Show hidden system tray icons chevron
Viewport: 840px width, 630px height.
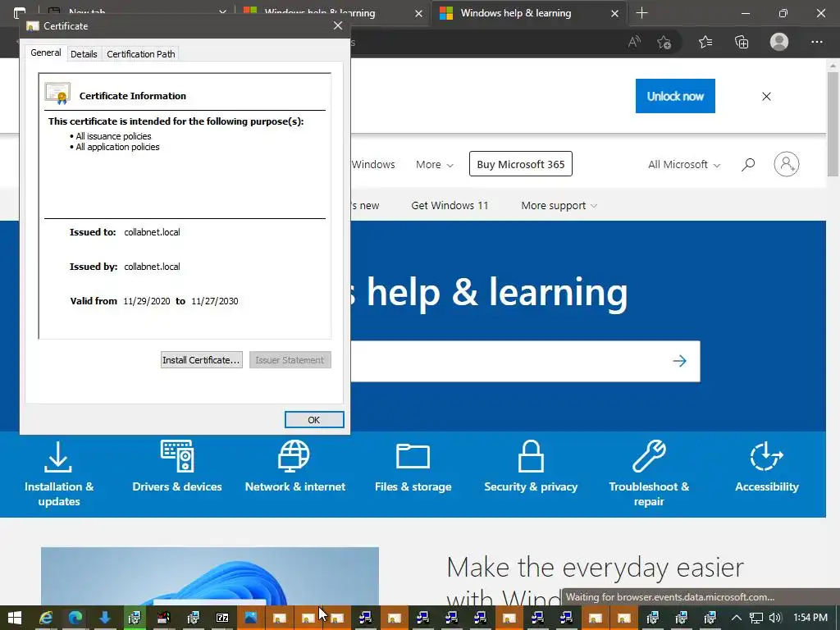(736, 618)
